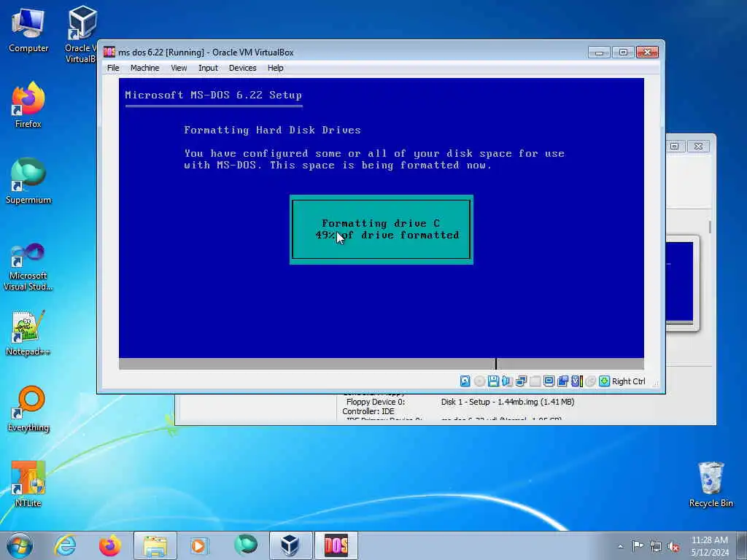Select the Computer desktop icon
The image size is (747, 560).
[28, 30]
